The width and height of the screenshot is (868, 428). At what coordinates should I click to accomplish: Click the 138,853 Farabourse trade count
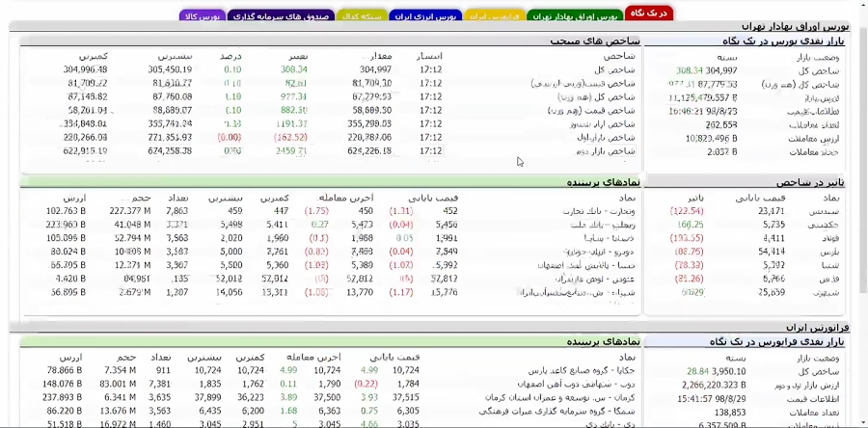(730, 413)
